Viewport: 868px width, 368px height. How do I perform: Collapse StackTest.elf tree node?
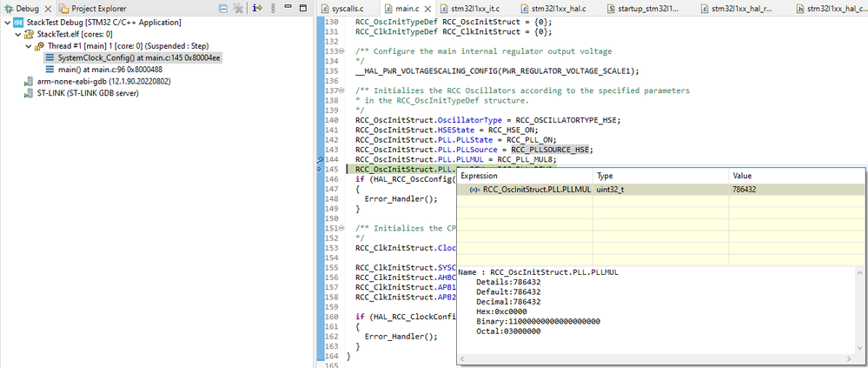[x=17, y=34]
